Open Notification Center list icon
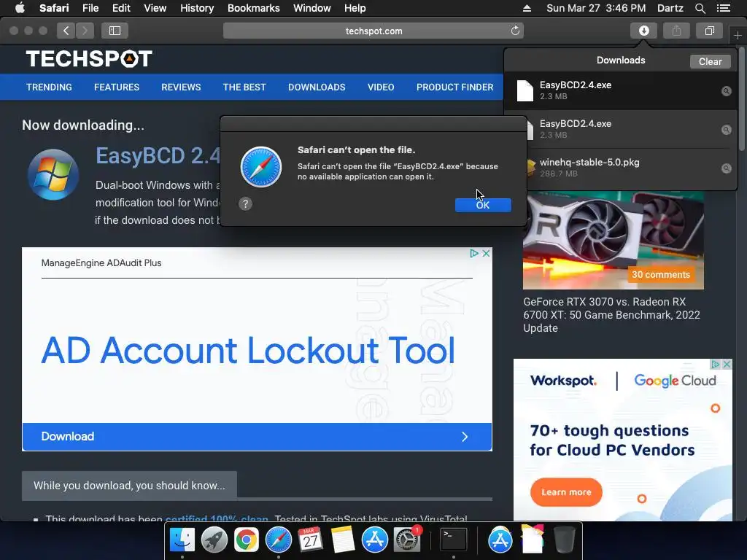This screenshot has width=747, height=560. (723, 8)
